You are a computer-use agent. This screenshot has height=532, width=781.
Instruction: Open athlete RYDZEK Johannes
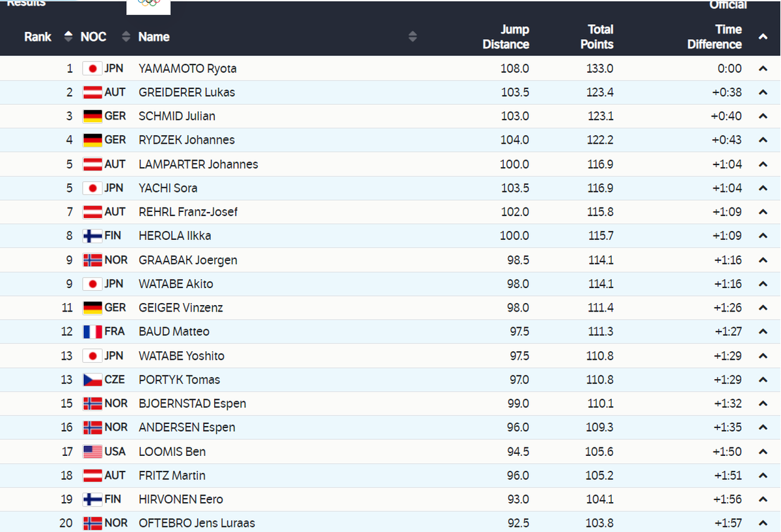pos(187,140)
